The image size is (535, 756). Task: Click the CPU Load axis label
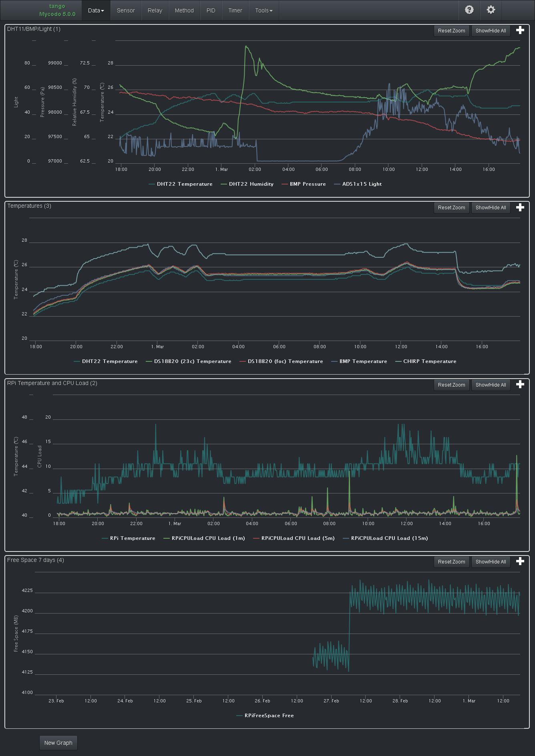pos(40,456)
